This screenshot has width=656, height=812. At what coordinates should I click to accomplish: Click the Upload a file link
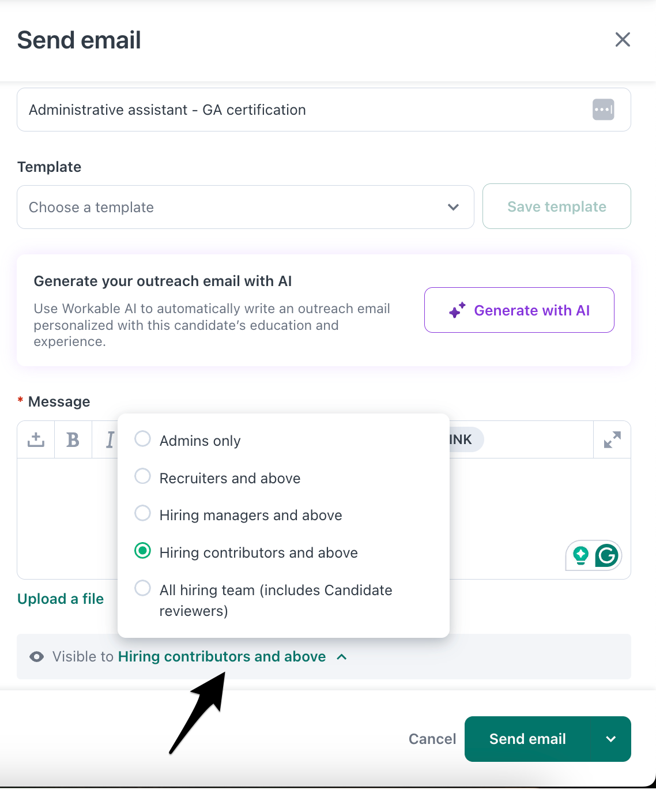point(61,599)
